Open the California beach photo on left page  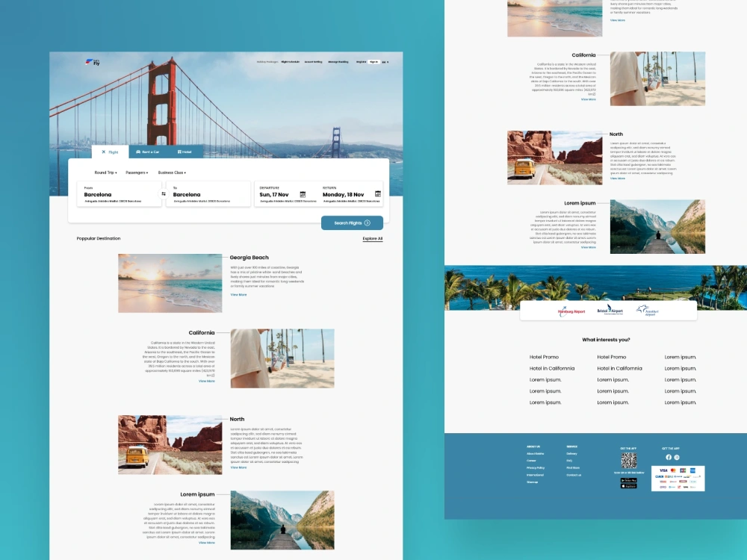(282, 358)
